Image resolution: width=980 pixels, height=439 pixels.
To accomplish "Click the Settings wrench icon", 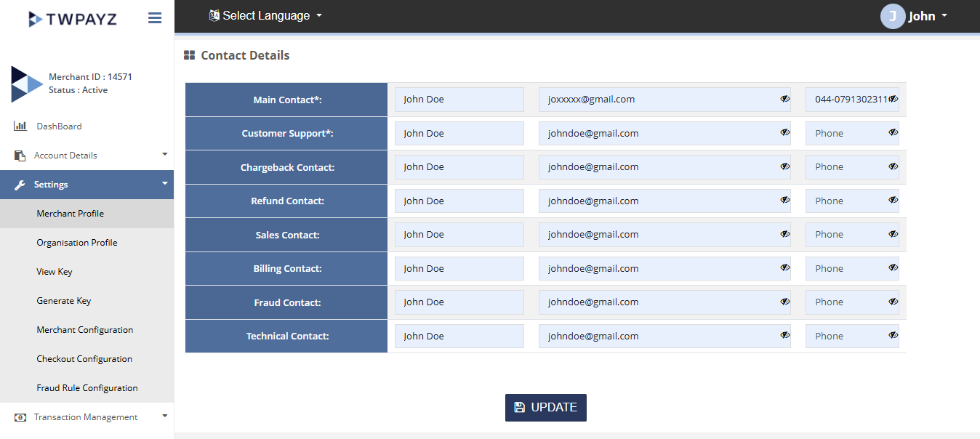I will 20,185.
